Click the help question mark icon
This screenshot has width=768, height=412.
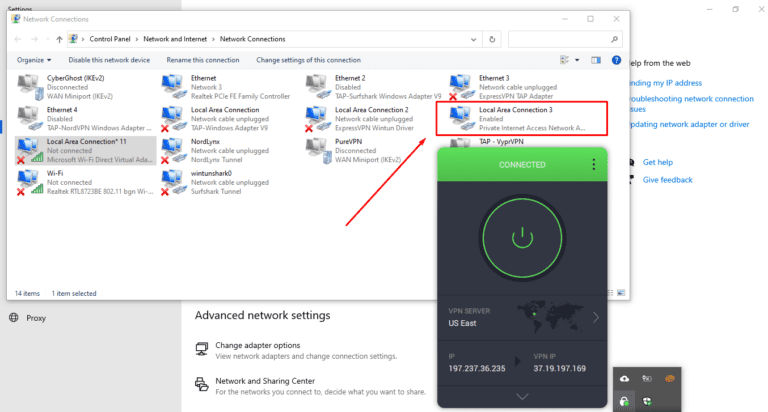pyautogui.click(x=615, y=60)
